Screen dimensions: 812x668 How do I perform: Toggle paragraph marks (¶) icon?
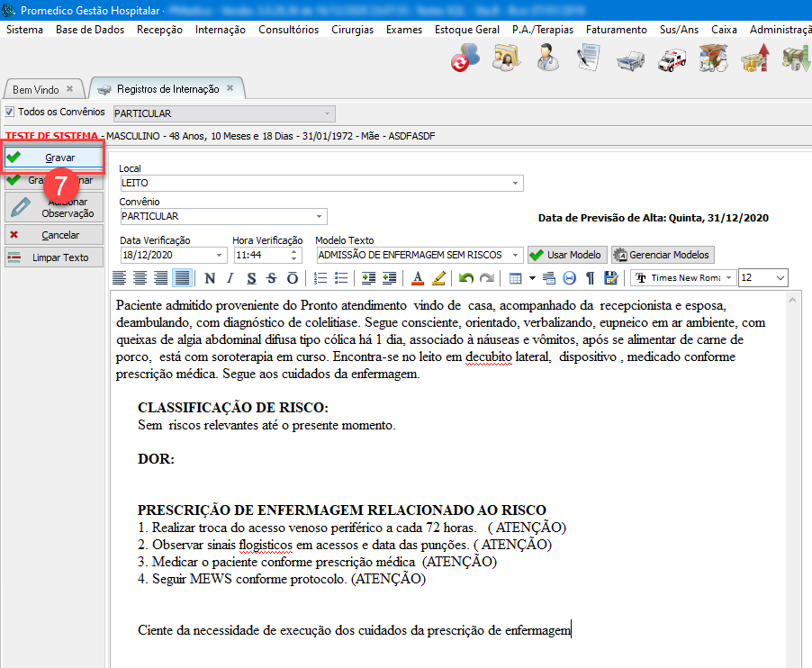(x=591, y=278)
